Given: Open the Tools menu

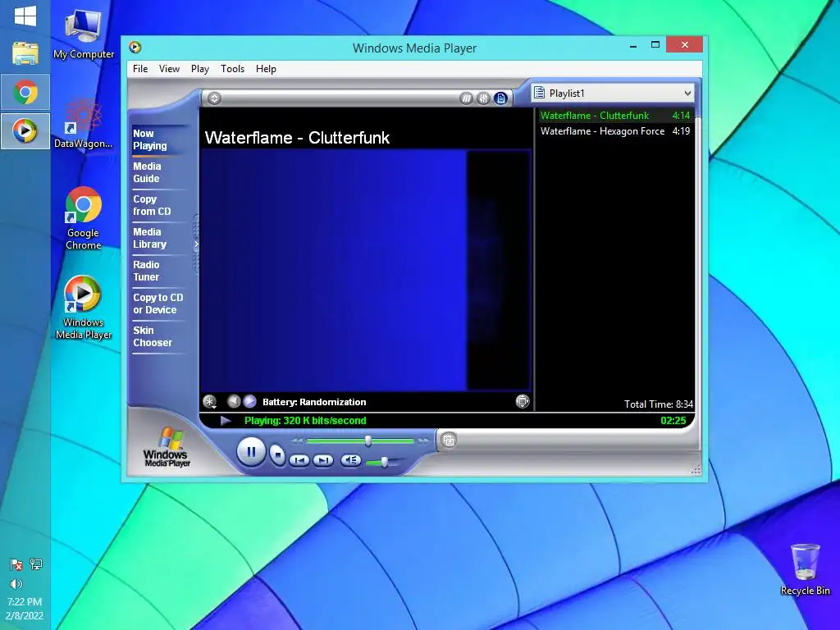Looking at the screenshot, I should pyautogui.click(x=232, y=69).
